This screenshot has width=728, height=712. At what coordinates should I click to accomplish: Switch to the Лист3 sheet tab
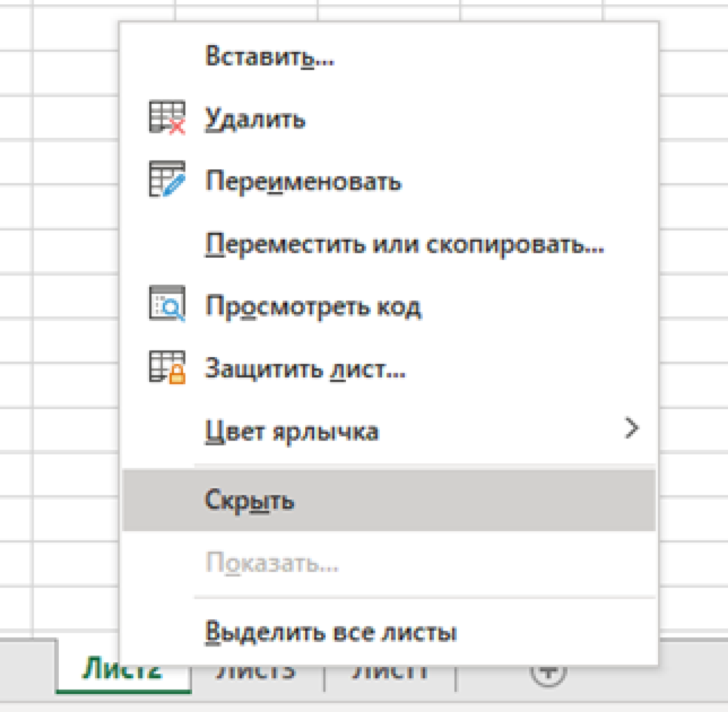257,670
